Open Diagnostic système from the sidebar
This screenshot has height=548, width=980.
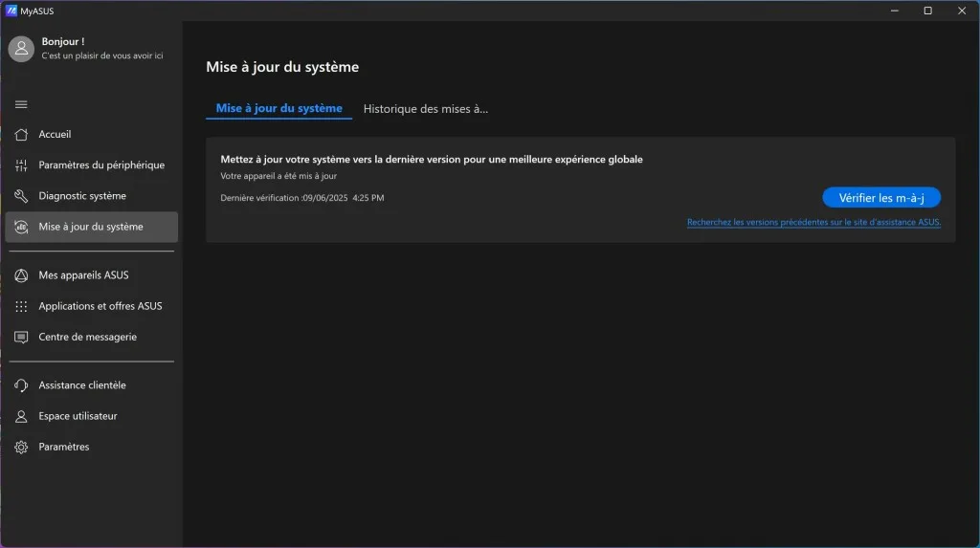pyautogui.click(x=82, y=196)
